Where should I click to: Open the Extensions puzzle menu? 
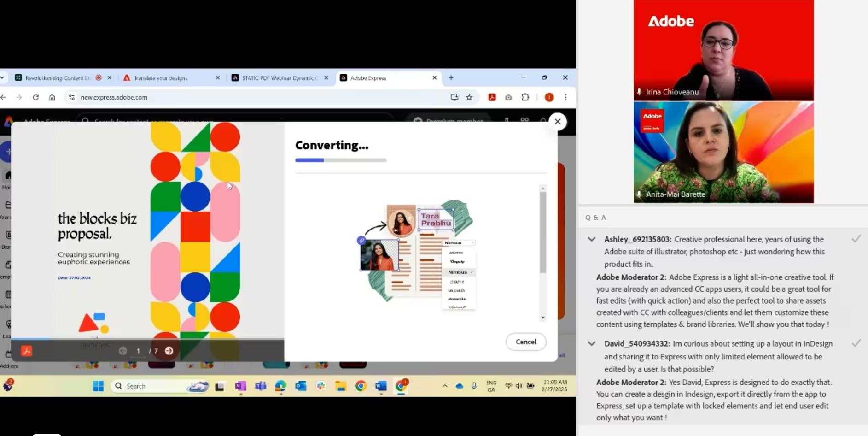525,97
